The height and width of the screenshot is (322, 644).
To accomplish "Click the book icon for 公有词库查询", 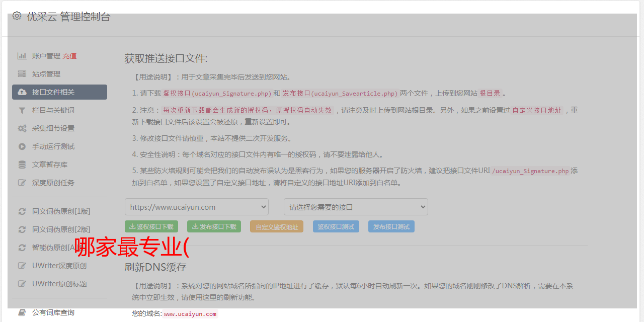I will [22, 312].
